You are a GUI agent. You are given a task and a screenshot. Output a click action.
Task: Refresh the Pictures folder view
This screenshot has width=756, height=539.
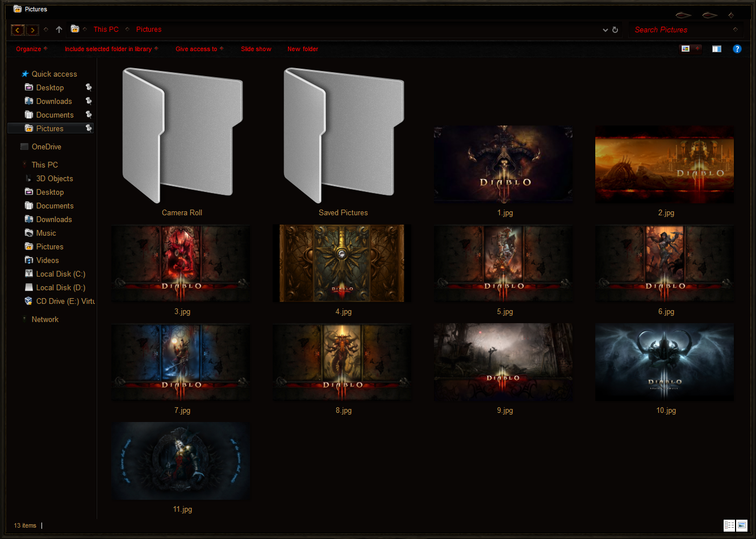click(x=615, y=30)
